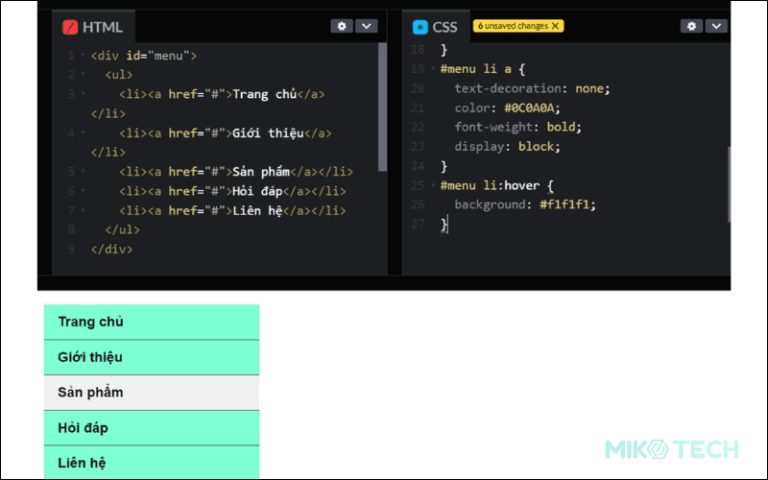Expand the CSS panel chevron dropdown
The image size is (768, 480).
click(716, 26)
